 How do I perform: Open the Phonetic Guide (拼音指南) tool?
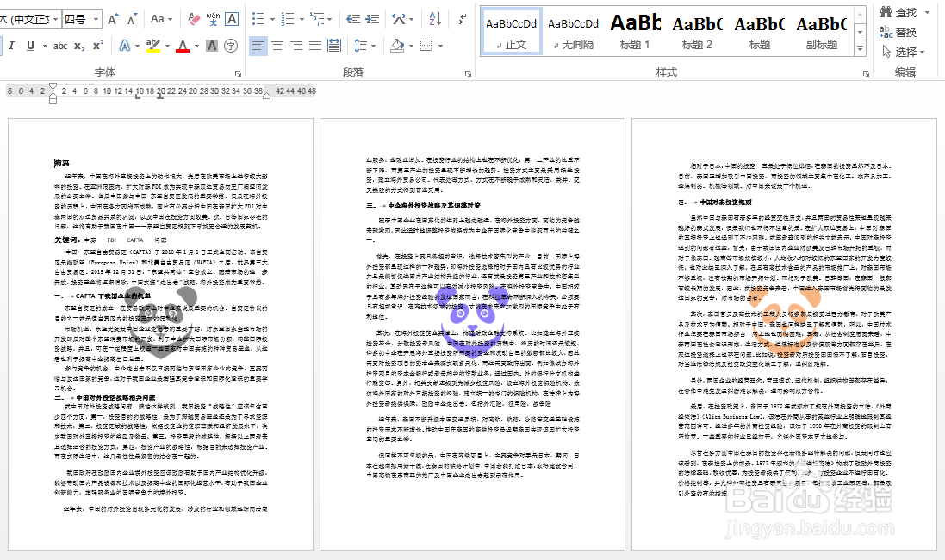click(x=213, y=19)
